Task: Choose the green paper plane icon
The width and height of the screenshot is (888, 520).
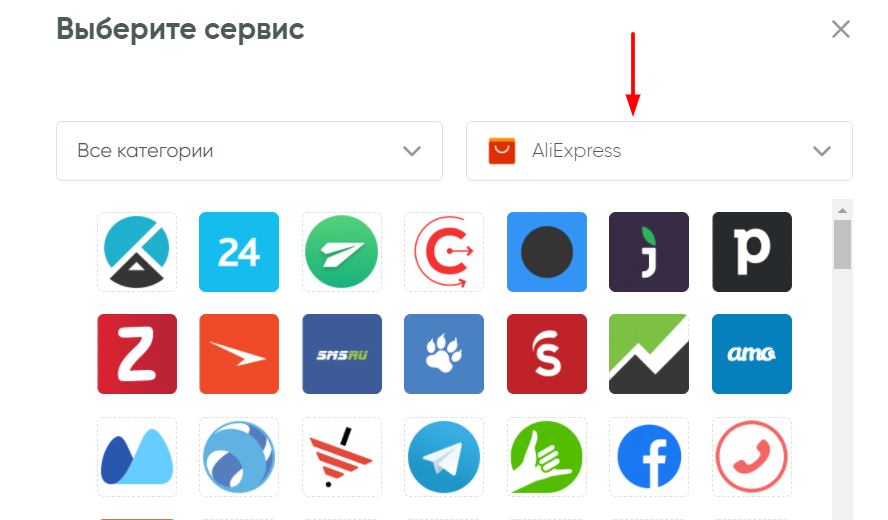Action: click(342, 252)
